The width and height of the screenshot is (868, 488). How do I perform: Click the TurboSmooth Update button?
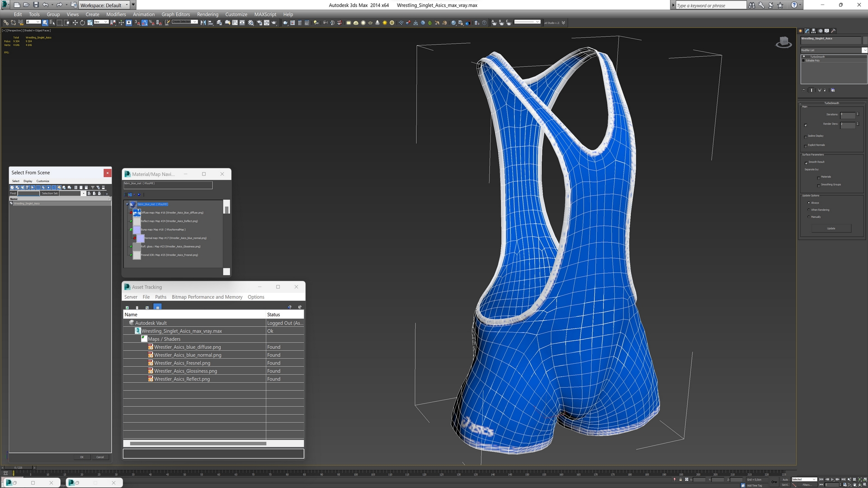(831, 229)
